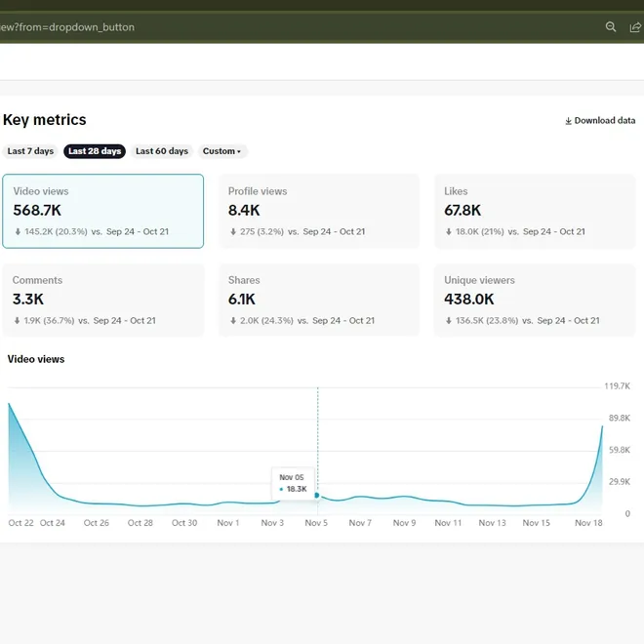The height and width of the screenshot is (644, 644).
Task: Click the 1.9K (36.7%) comments change text
Action: [49, 321]
